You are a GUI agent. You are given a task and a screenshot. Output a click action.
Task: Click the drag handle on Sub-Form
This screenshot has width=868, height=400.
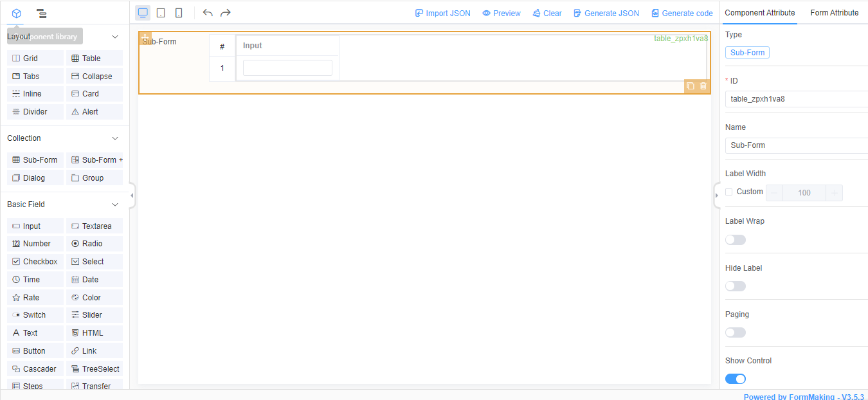(x=145, y=37)
